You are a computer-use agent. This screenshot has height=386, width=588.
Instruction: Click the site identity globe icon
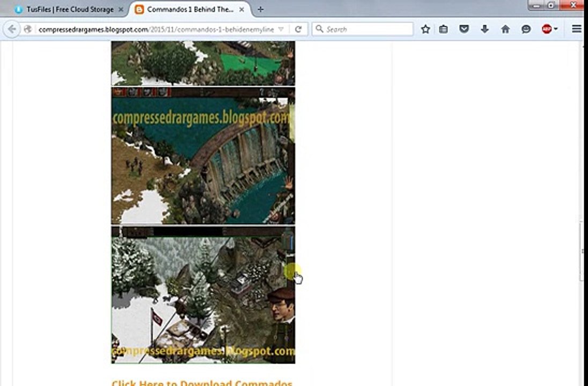click(x=28, y=29)
